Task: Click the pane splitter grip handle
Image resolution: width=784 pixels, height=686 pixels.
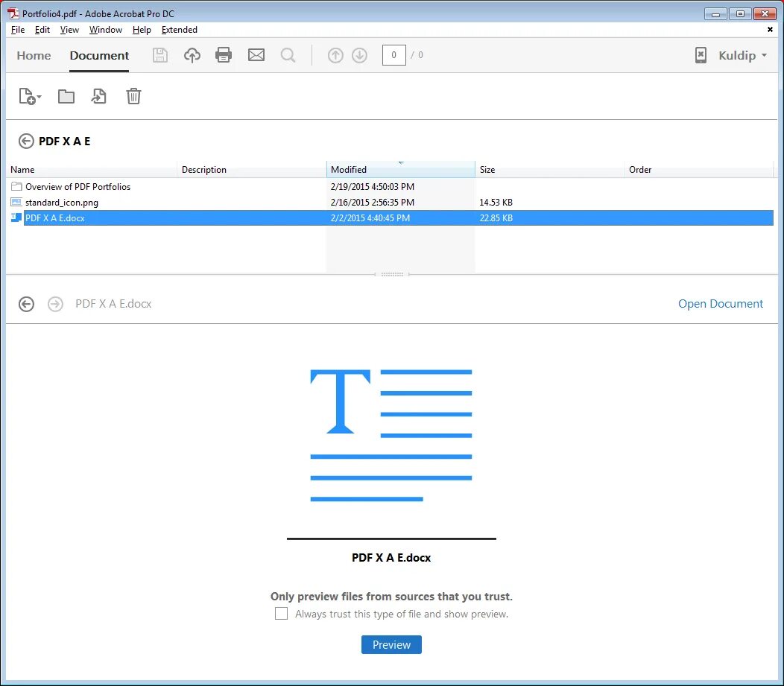Action: (392, 274)
